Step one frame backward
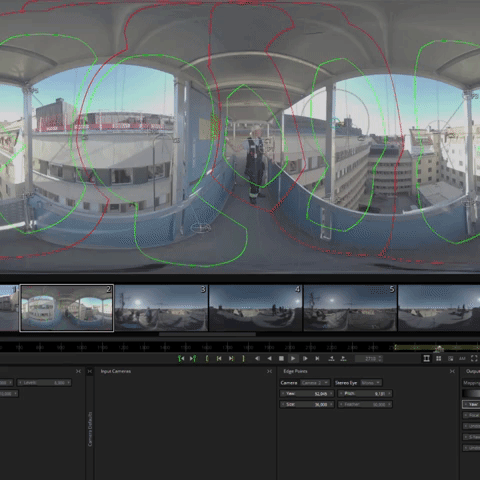 257,359
